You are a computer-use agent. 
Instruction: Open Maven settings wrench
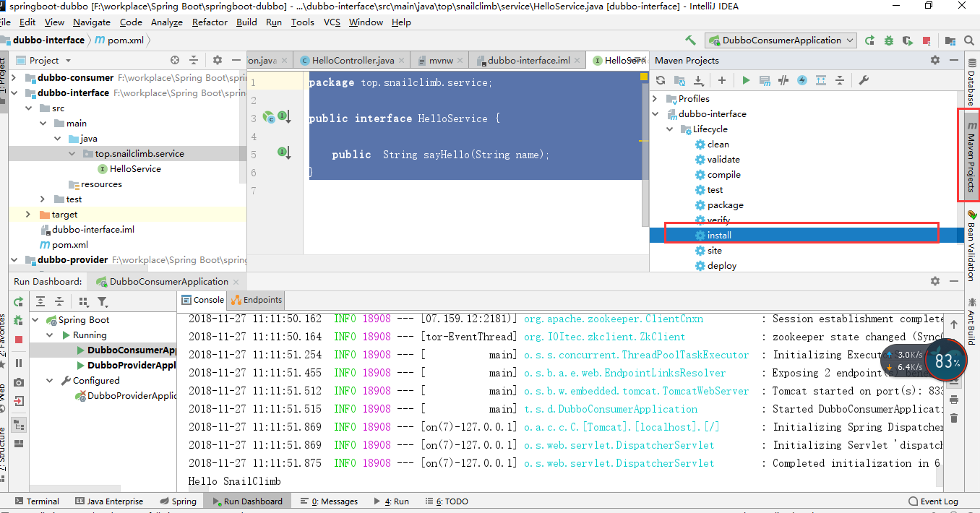[x=863, y=80]
